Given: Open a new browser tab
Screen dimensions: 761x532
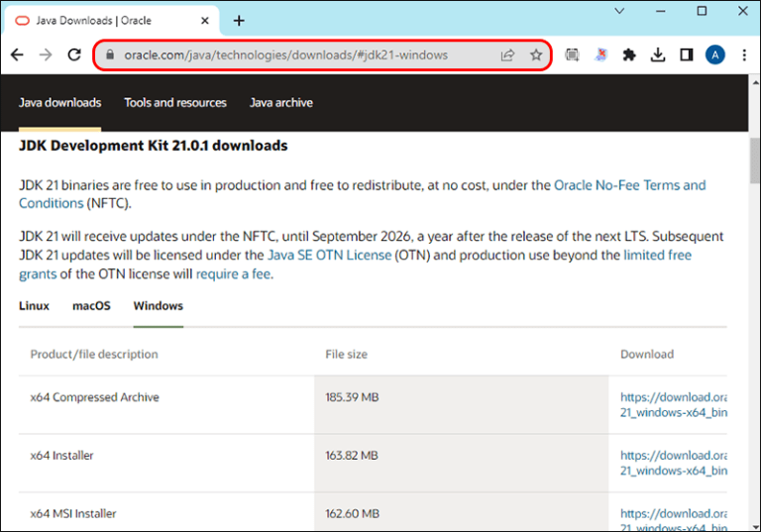Looking at the screenshot, I should (x=239, y=21).
